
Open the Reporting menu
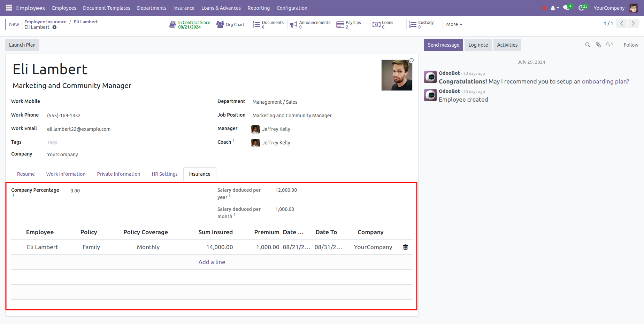[258, 8]
